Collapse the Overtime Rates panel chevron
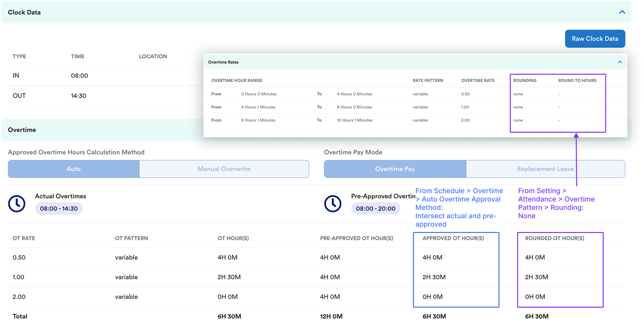Image resolution: width=644 pixels, height=328 pixels. 620,62
